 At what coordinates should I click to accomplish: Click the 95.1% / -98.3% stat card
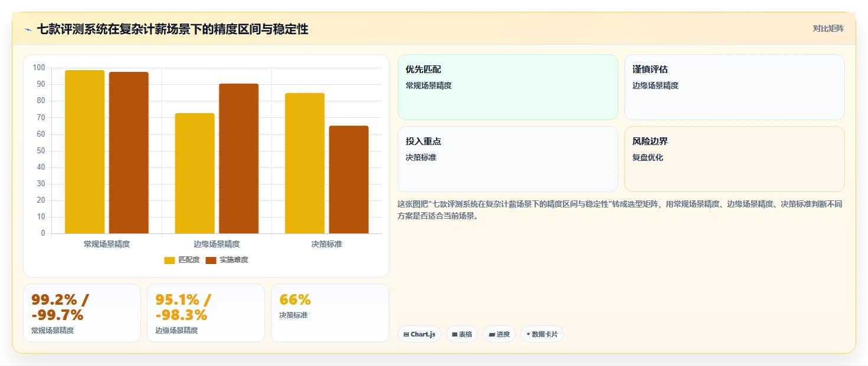(x=206, y=313)
